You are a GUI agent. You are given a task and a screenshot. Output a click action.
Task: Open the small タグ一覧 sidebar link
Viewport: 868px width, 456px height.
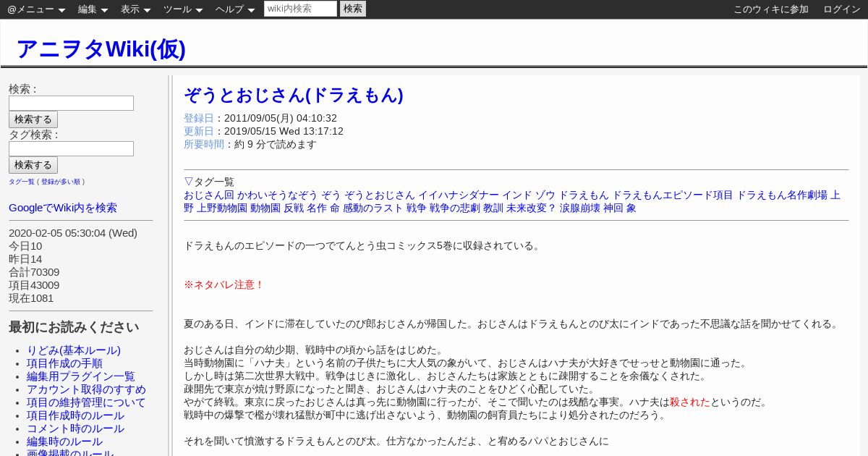click(22, 182)
